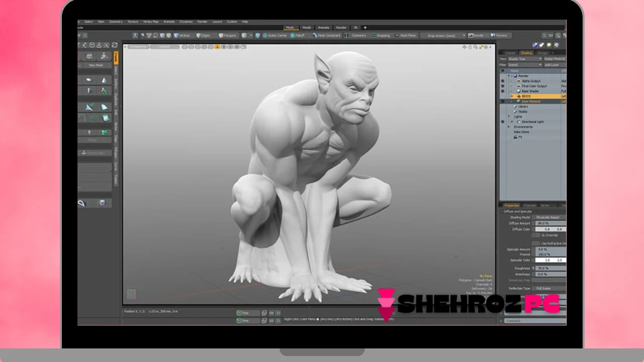Click the orange viewport shading icon
Image resolution: width=644 pixels, height=362 pixels.
click(217, 47)
